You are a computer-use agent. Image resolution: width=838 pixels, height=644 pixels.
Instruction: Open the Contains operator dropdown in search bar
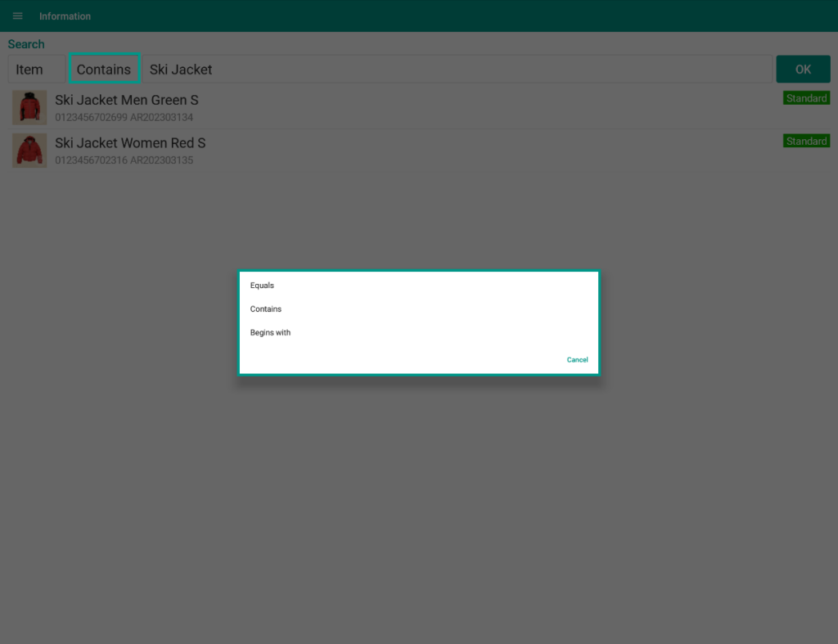(x=104, y=70)
